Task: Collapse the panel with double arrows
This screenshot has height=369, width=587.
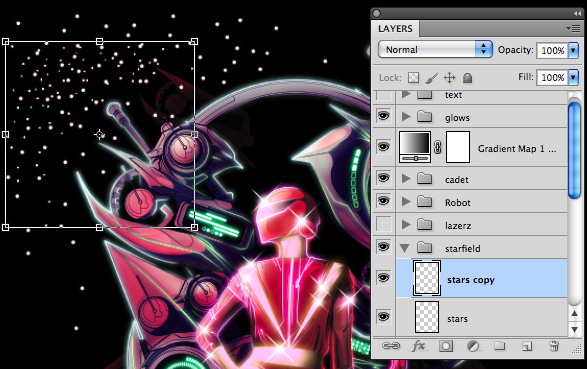Action: 577,13
